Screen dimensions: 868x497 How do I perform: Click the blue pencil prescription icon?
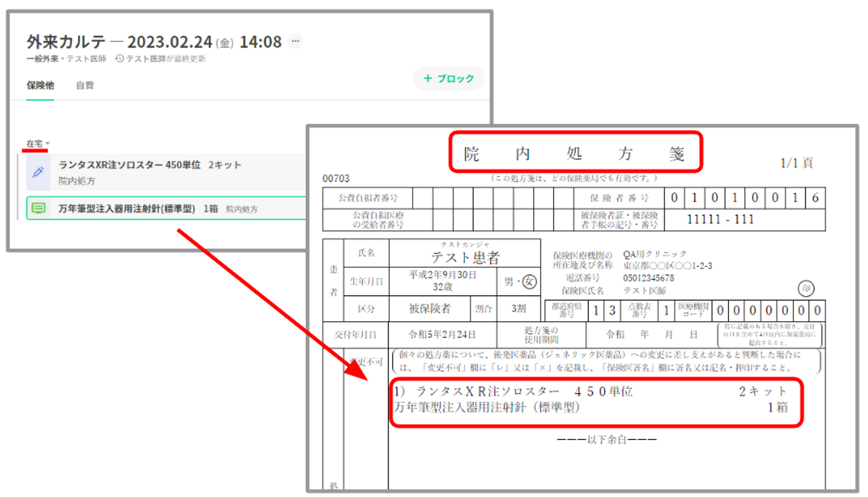point(38,172)
